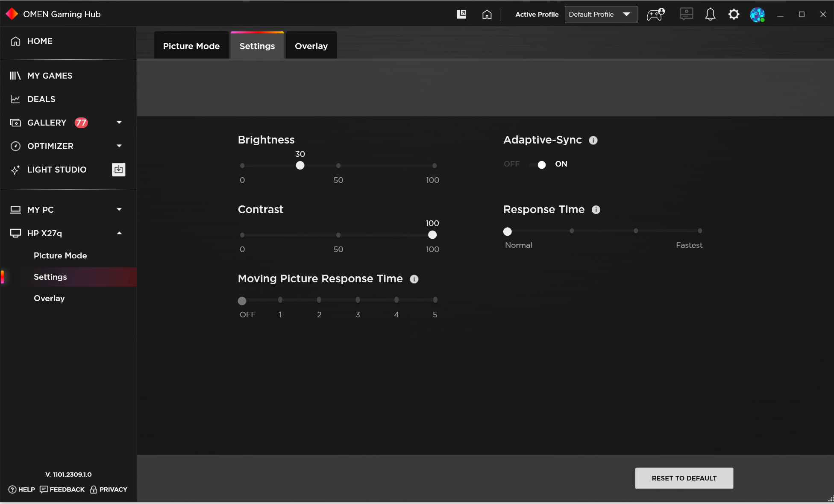Select Fastest on the Response Time scale
Image resolution: width=834 pixels, height=504 pixels.
tap(699, 231)
